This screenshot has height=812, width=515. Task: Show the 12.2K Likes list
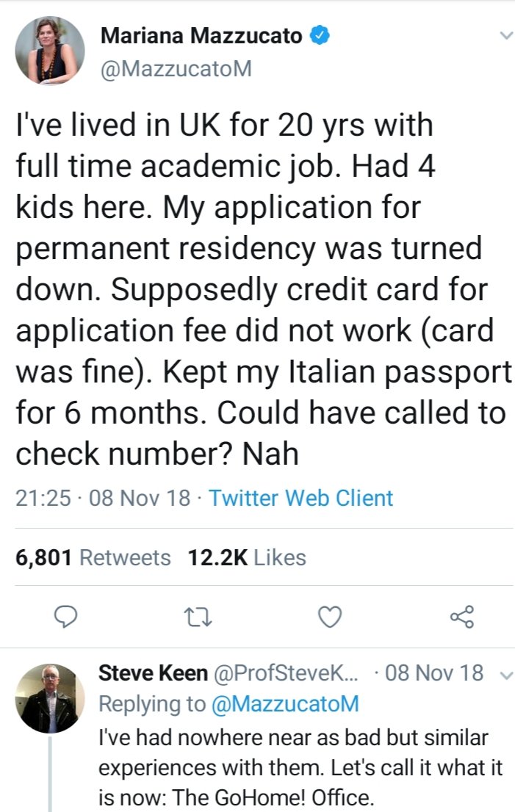247,558
